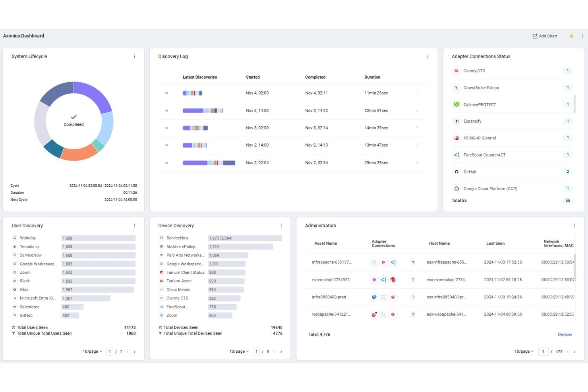Screen dimensions: 588x392
Task: Open the 10/page dropdown in Device Discovery
Action: pyautogui.click(x=239, y=351)
